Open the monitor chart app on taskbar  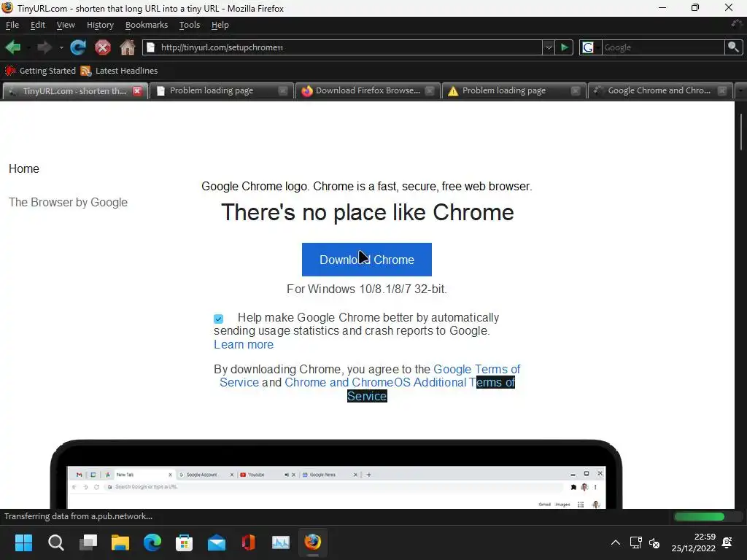(281, 542)
